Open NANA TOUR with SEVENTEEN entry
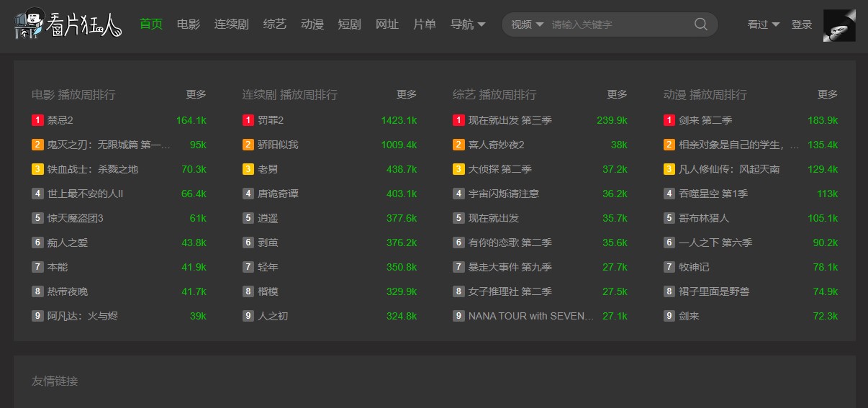The height and width of the screenshot is (408, 868). pos(532,316)
